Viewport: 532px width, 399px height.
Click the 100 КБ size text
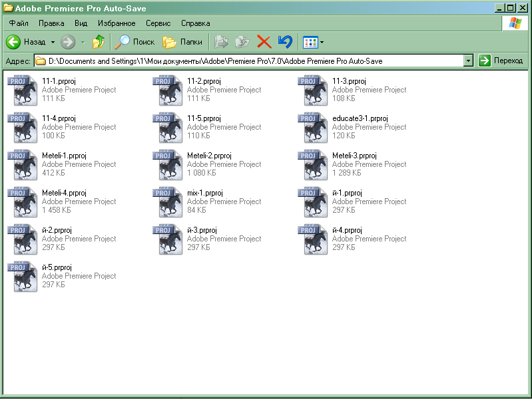point(53,136)
